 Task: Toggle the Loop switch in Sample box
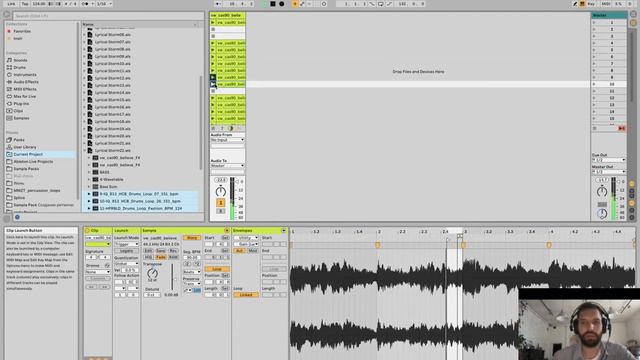tap(217, 269)
